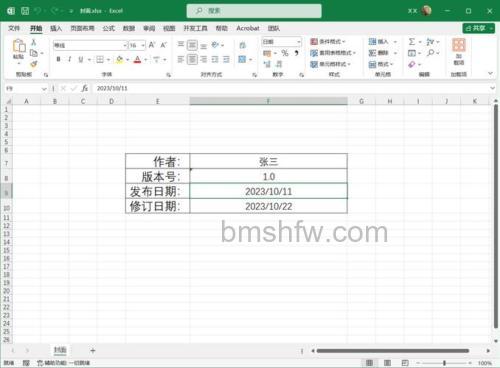The height and width of the screenshot is (368, 500).
Task: Click the Paste clipboard icon
Action: point(19,46)
